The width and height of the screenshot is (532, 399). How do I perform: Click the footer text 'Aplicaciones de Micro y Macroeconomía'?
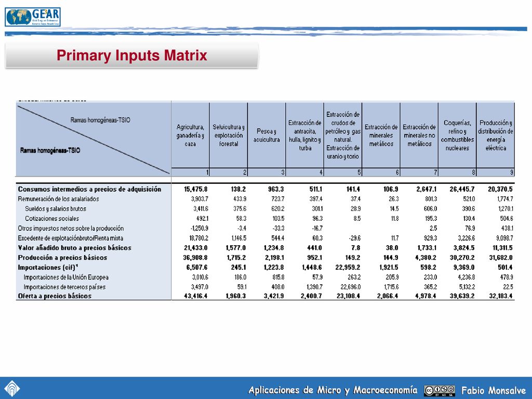pyautogui.click(x=333, y=391)
